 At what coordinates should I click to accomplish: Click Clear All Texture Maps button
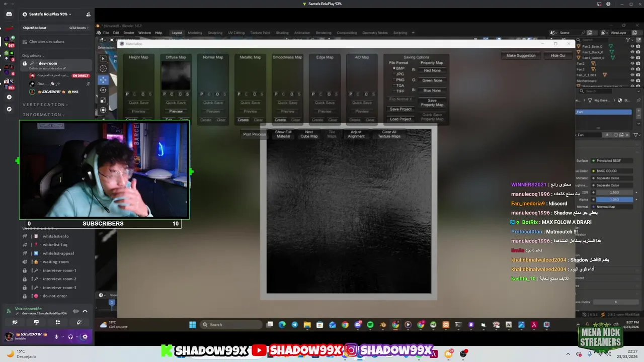tap(389, 134)
